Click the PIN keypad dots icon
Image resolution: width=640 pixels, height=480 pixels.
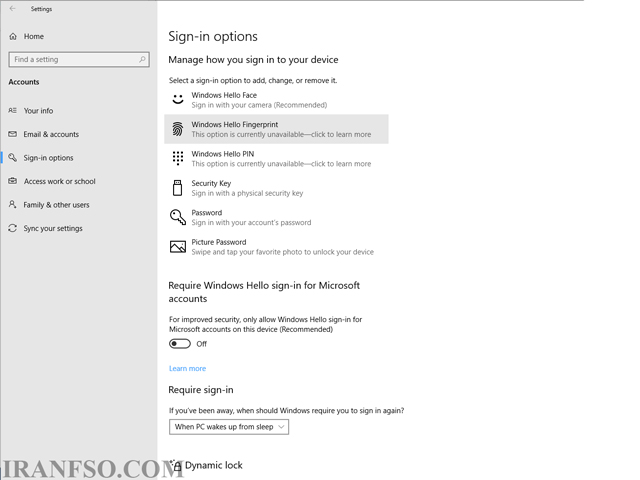178,158
